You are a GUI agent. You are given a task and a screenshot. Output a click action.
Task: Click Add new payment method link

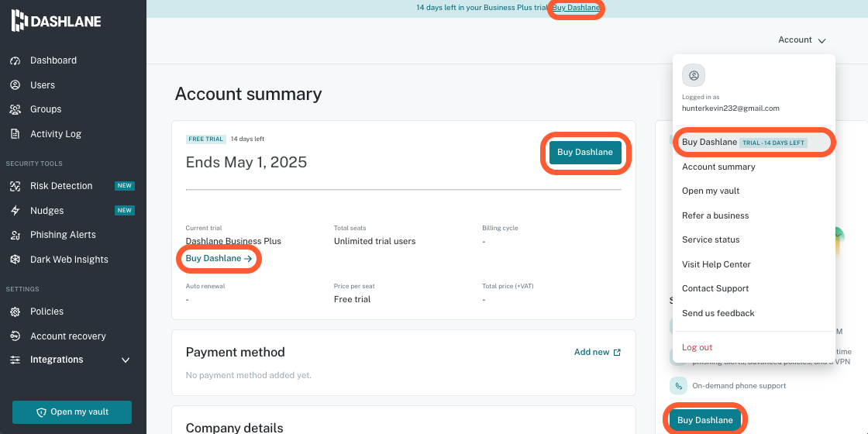point(597,352)
